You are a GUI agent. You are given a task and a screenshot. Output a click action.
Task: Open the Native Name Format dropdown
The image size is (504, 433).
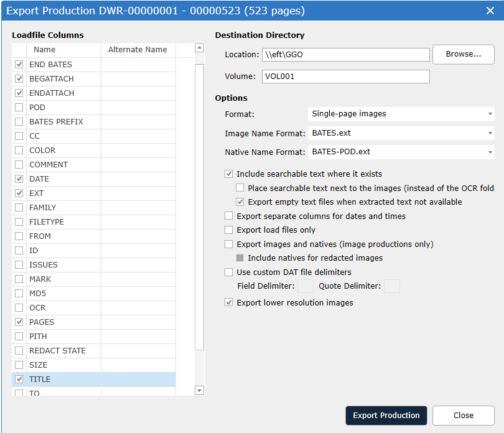[x=401, y=152]
